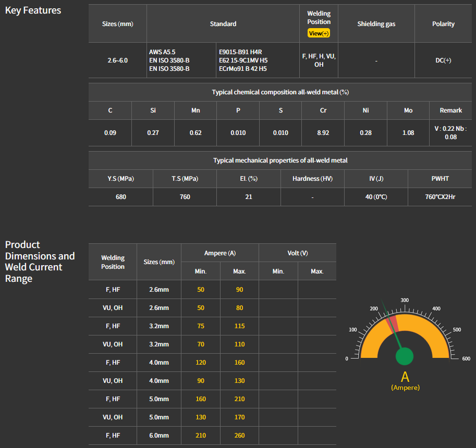Click the 'V : 0.22 Nb : 0.08' remark cell
Viewport: 476px width, 448px height.
[450, 133]
